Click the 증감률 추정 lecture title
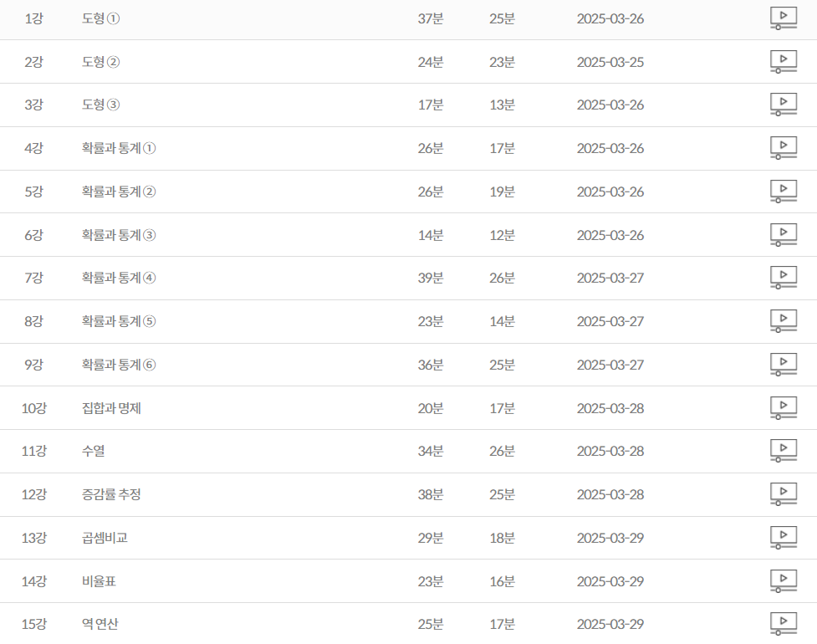The image size is (817, 644). (111, 495)
